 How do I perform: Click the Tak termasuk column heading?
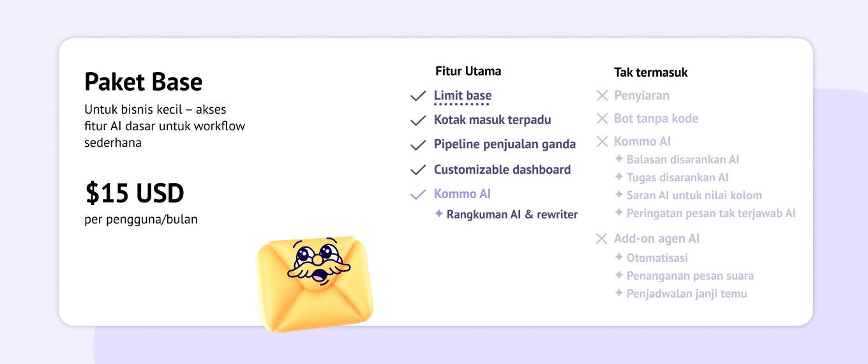651,72
